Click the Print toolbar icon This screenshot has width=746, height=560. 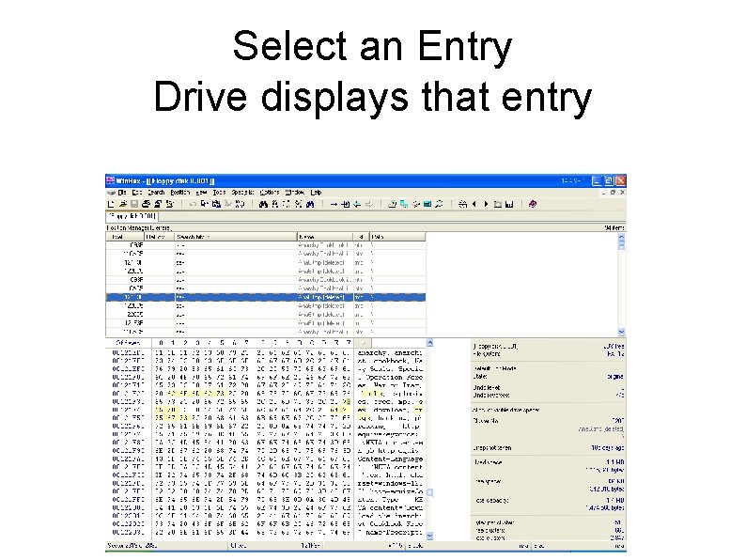(146, 204)
